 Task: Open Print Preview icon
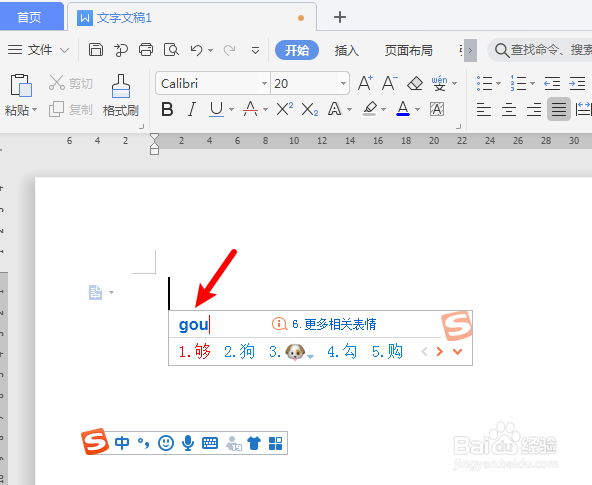click(171, 50)
